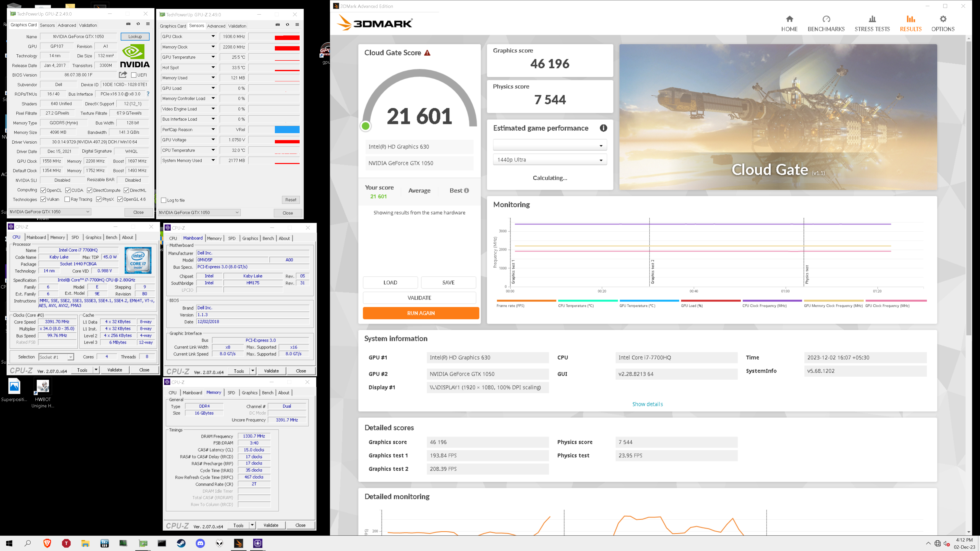Click the Cloud Gate benchmark image thumbnail
This screenshot has height=551, width=980.
coord(778,117)
